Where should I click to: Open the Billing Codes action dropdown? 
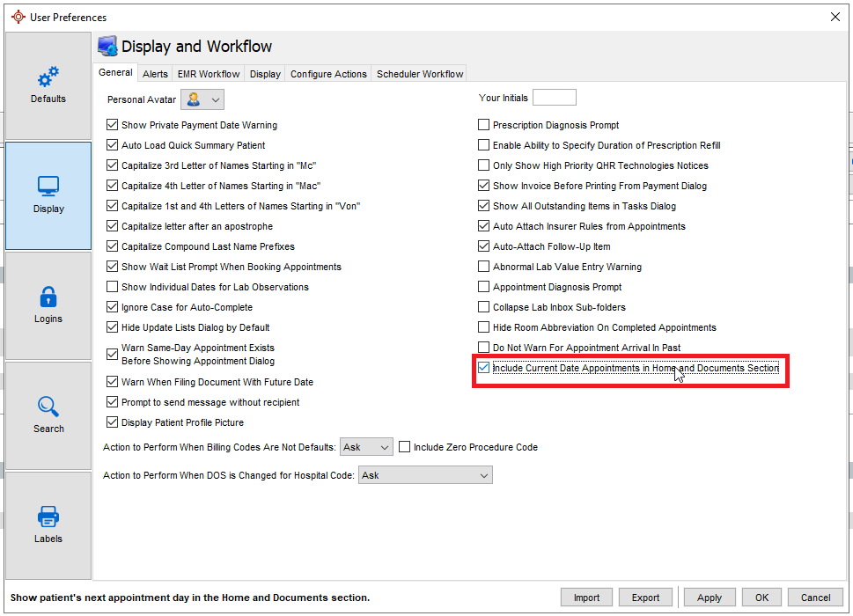pos(366,447)
